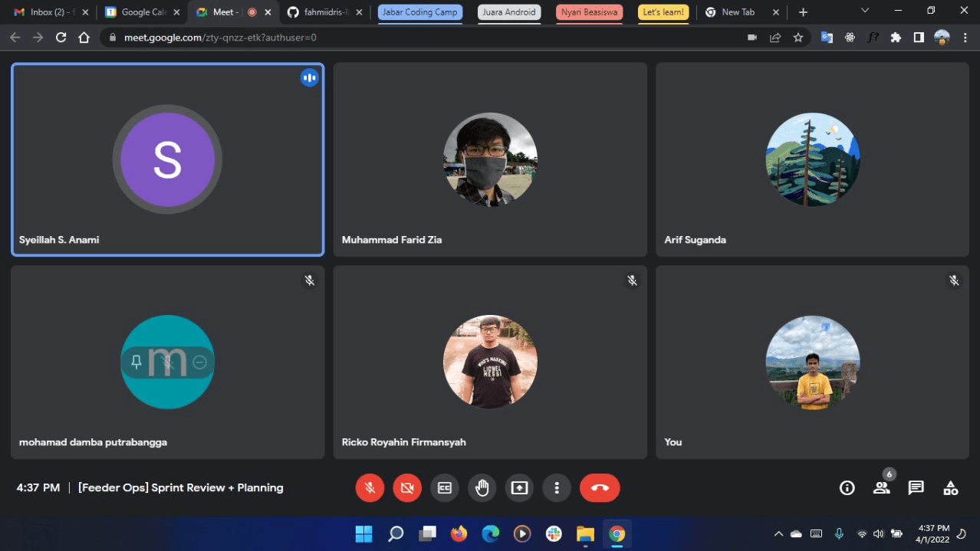Show the participants list with 6 people
Screen dimensions: 980x551
882,488
